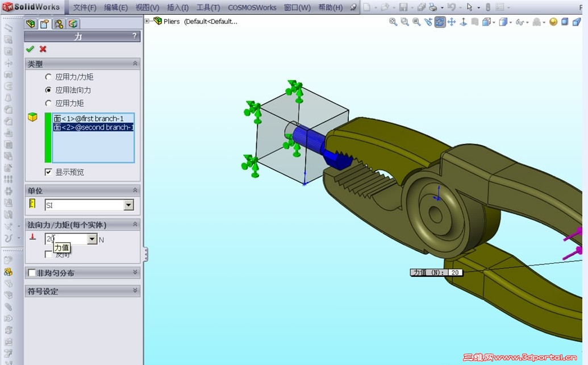Click the Save floppy disk icon

403,7
